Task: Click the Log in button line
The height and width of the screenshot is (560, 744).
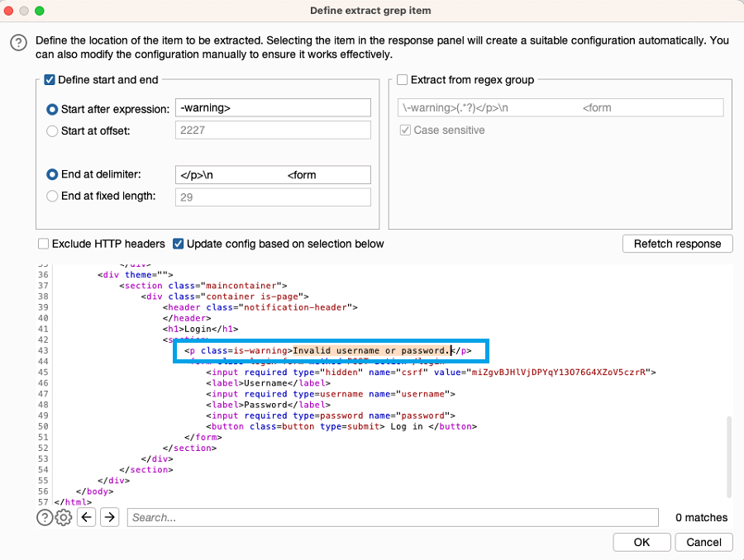Action: (x=341, y=426)
